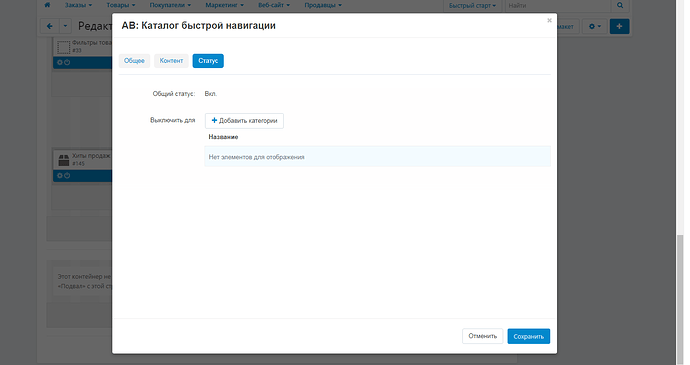
Task: Click the Найти search field
Action: coord(558,6)
